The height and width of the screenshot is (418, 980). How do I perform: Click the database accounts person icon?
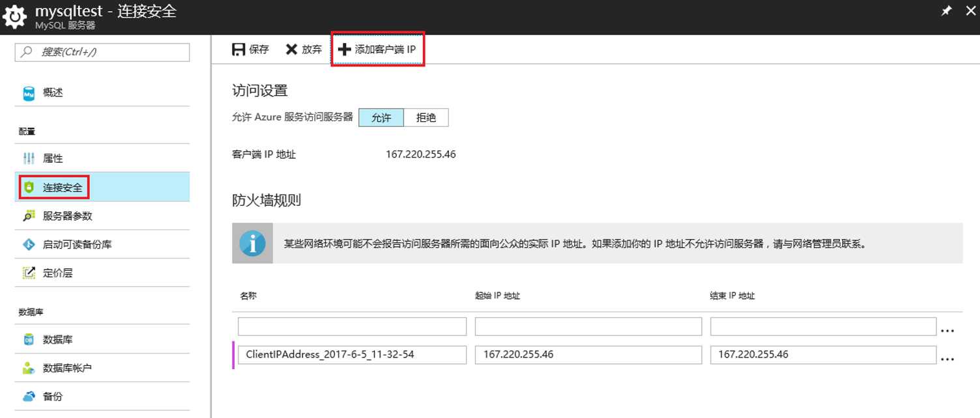(x=29, y=368)
